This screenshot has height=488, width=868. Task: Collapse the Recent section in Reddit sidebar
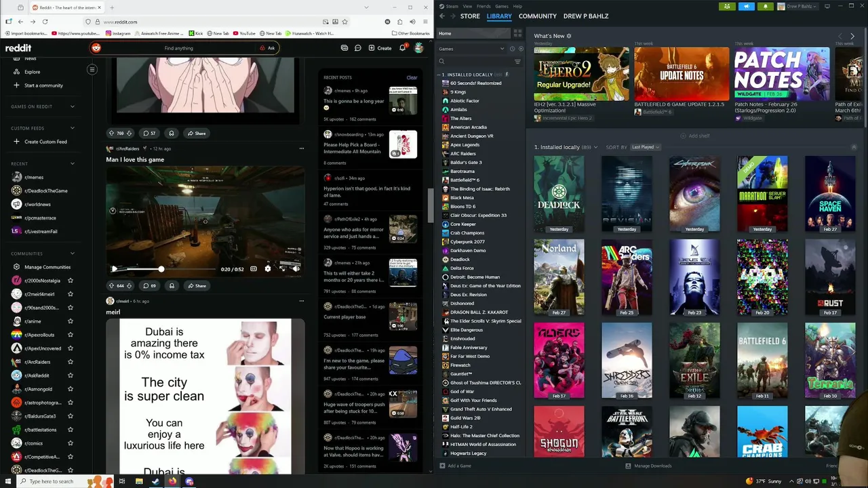tap(73, 163)
